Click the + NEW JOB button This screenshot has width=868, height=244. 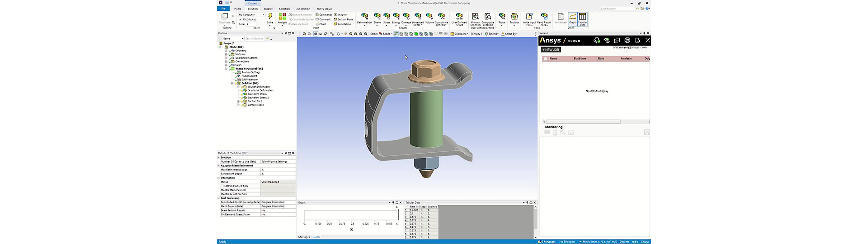point(551,50)
